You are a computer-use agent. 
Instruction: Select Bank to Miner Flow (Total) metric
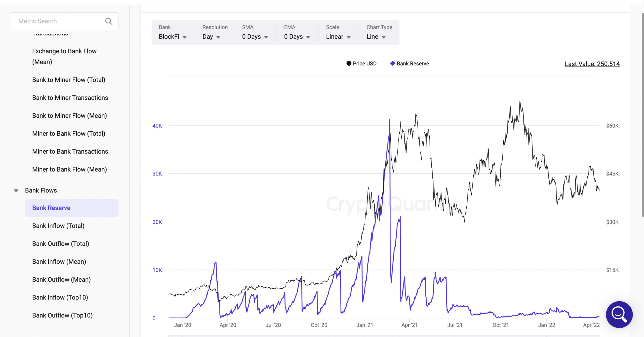click(69, 80)
